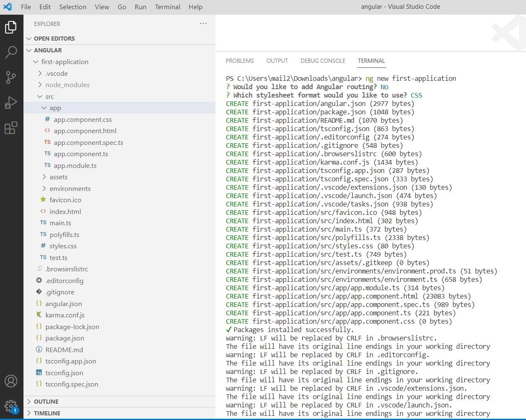Viewport: 526px width, 420px height.
Task: Switch to the Output panel tab
Action: coord(277,61)
